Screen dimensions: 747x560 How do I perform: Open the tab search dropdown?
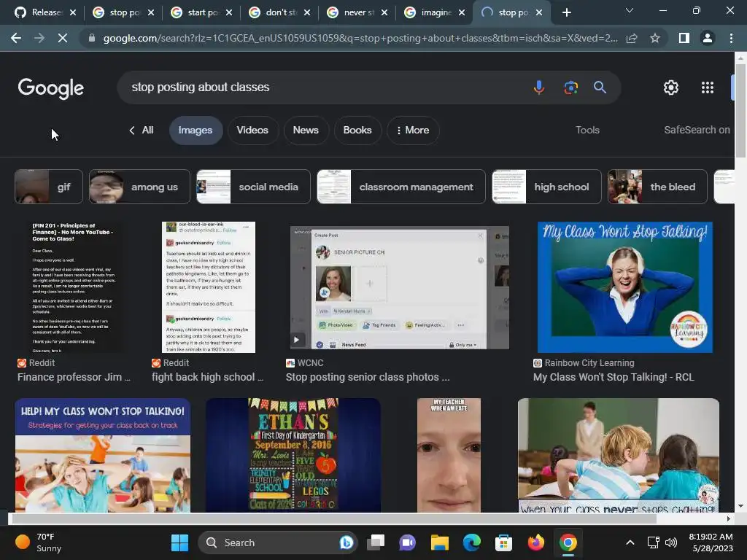[x=630, y=10]
